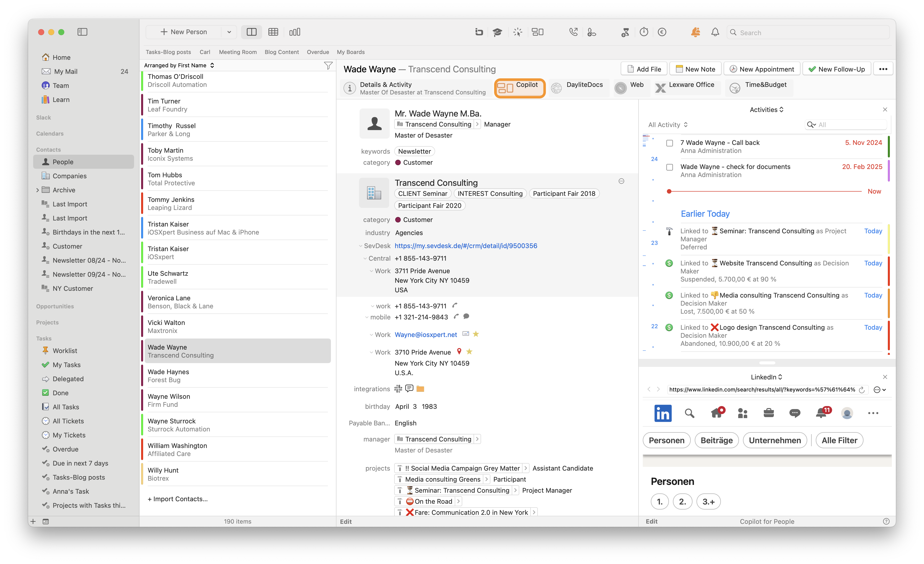
Task: Reload the LinkedIn page
Action: [x=862, y=390]
